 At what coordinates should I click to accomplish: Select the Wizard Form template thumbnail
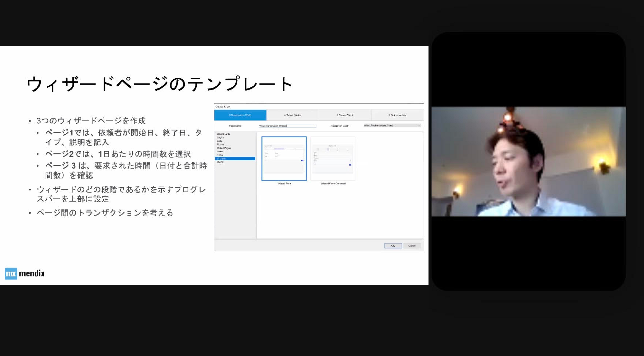click(284, 159)
